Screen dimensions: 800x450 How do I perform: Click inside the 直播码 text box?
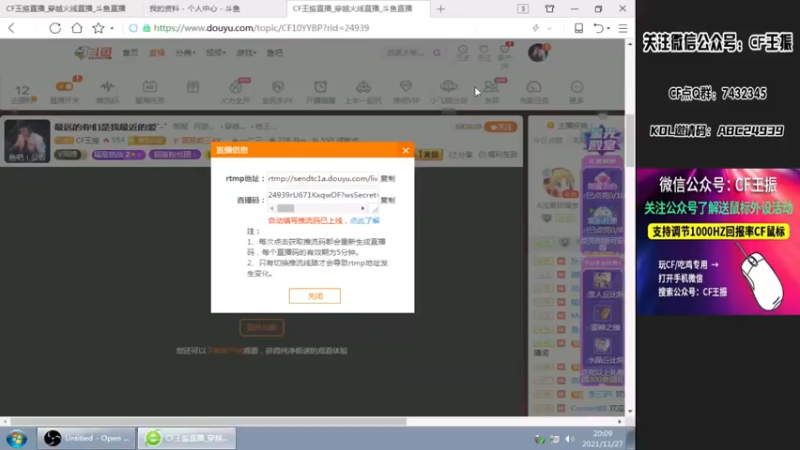pyautogui.click(x=322, y=195)
